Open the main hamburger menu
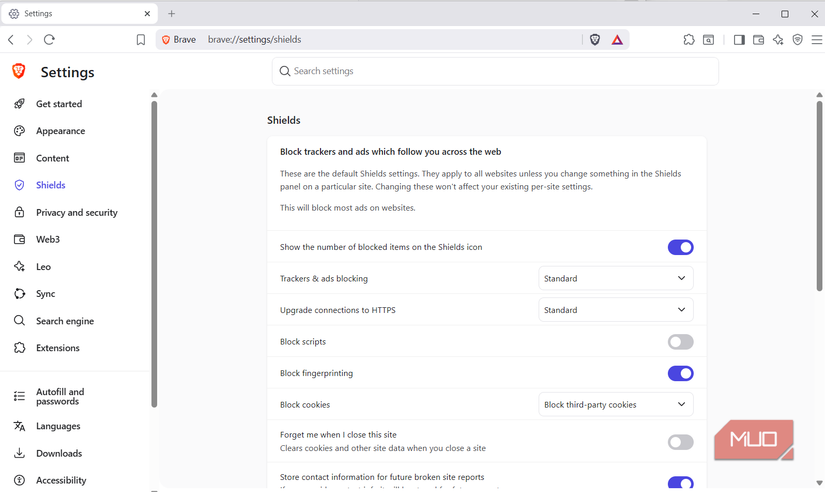The height and width of the screenshot is (492, 825). point(817,39)
